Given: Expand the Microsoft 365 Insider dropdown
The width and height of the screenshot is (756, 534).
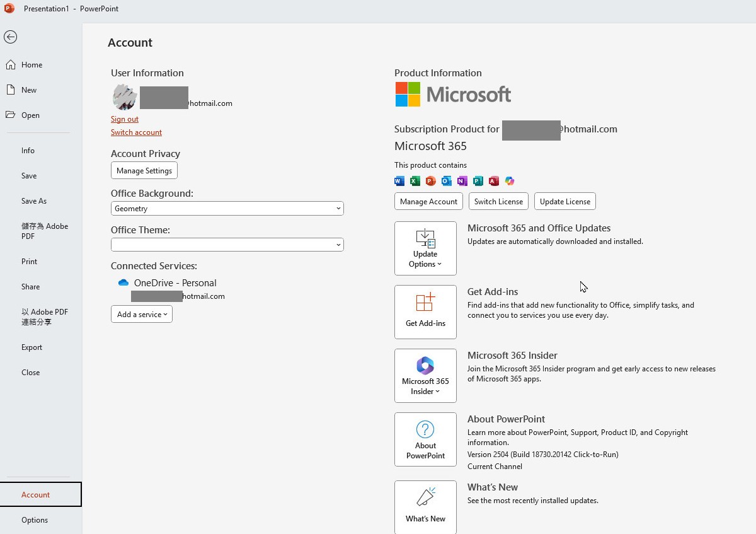Looking at the screenshot, I should click(425, 376).
